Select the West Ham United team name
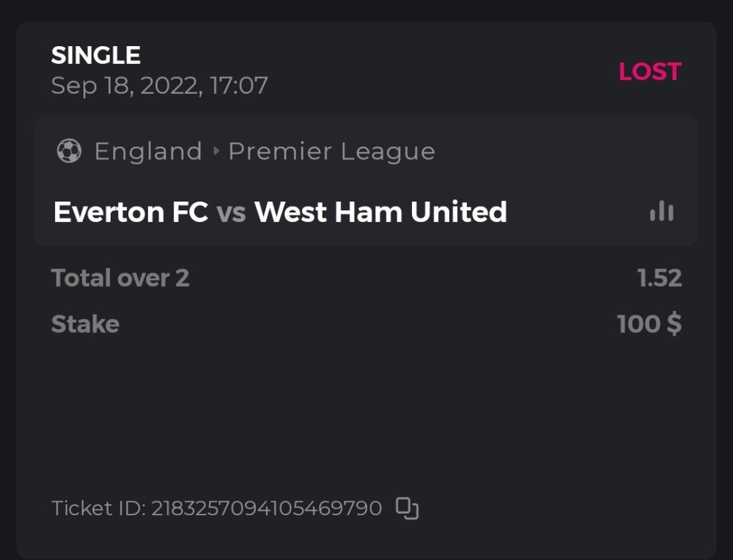This screenshot has height=560, width=733. point(380,213)
